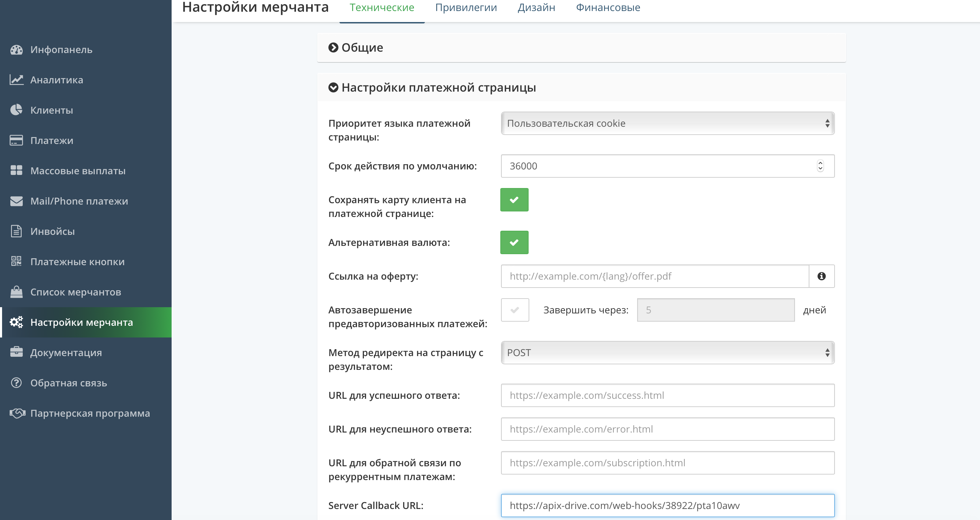Viewport: 980px width, 520px height.
Task: Click URL для успешного ответа field
Action: coord(668,395)
